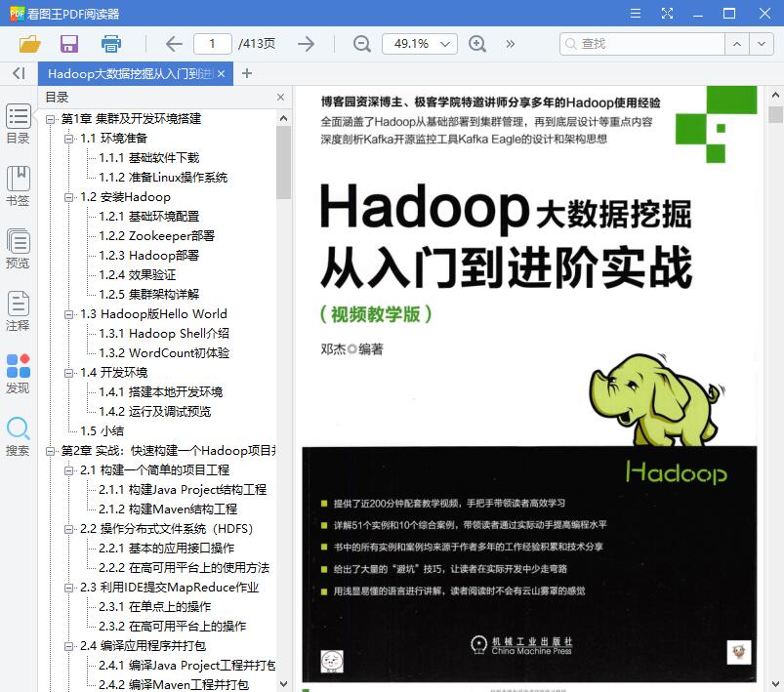Viewport: 784px width, 692px height.
Task: Click document view scroll down arrow
Action: (775, 684)
